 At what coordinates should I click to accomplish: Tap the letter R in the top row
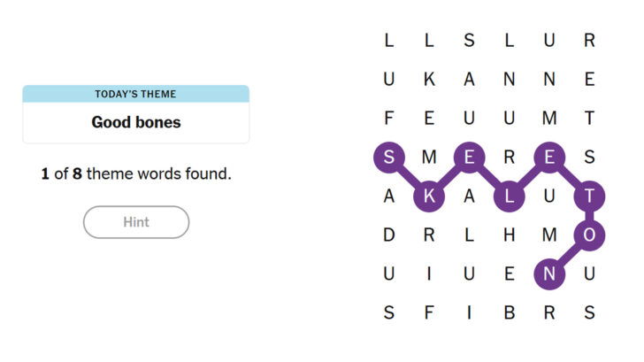[589, 41]
